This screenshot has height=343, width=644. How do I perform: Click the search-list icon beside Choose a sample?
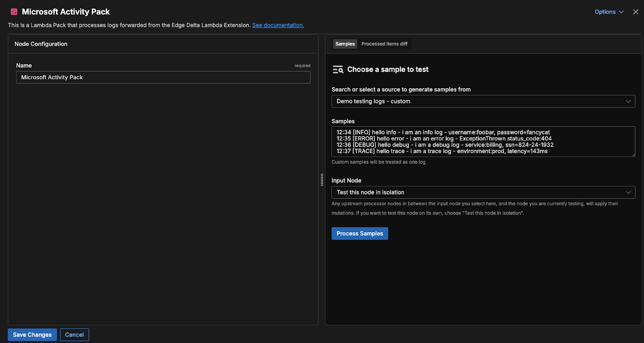pos(338,70)
